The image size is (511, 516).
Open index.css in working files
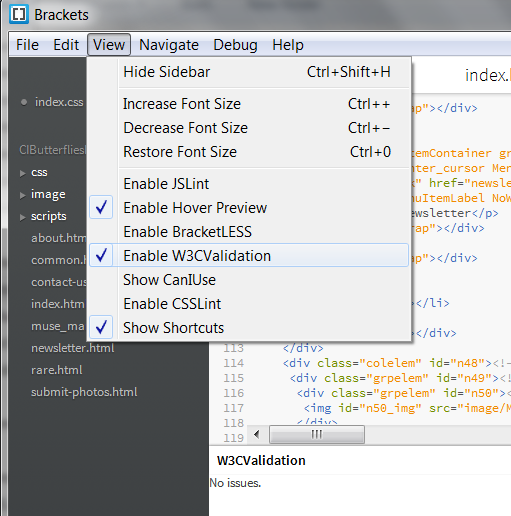pyautogui.click(x=59, y=102)
